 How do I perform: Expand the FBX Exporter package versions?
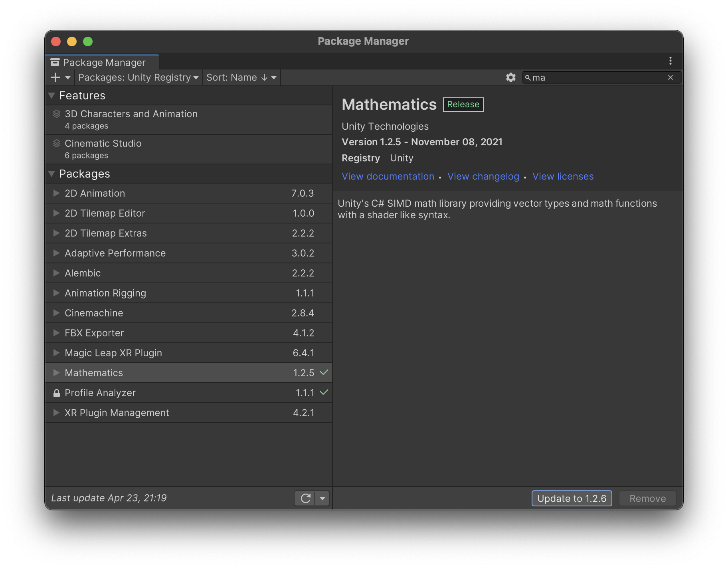(x=56, y=333)
